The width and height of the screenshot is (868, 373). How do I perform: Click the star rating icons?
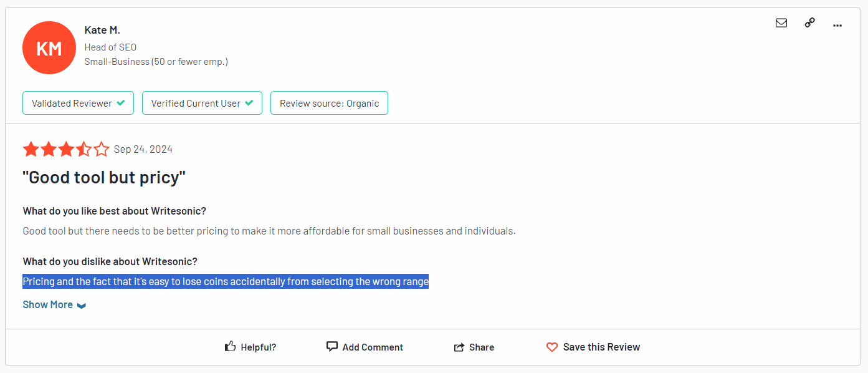(66, 149)
